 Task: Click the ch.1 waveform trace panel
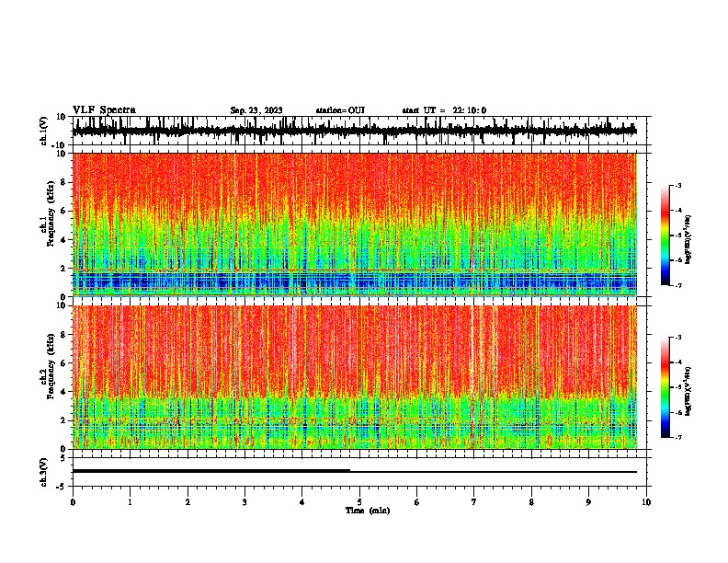[x=358, y=131]
